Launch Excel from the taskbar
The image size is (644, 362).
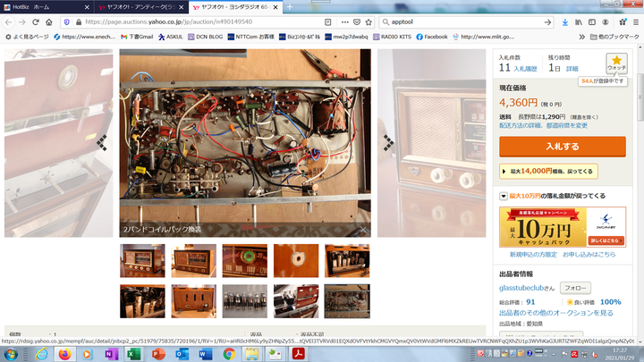point(134,354)
